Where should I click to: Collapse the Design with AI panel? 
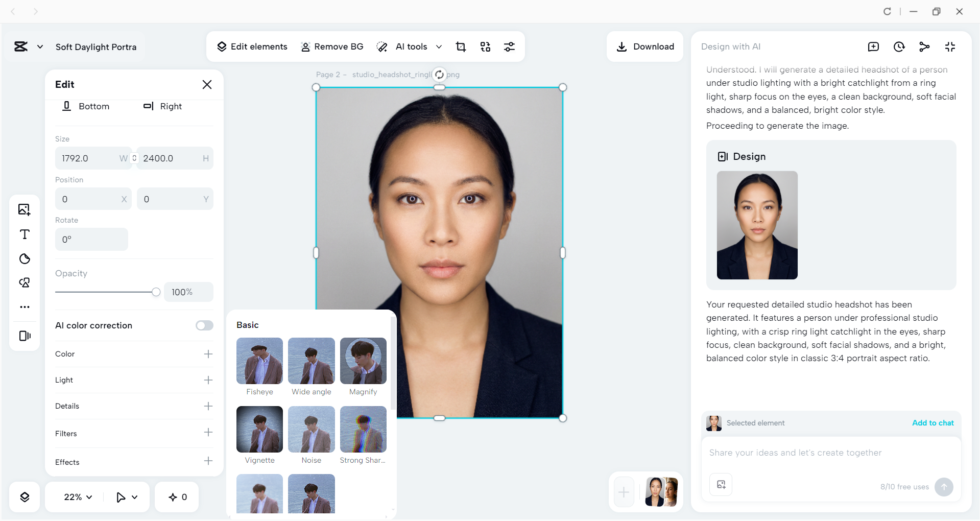[950, 46]
